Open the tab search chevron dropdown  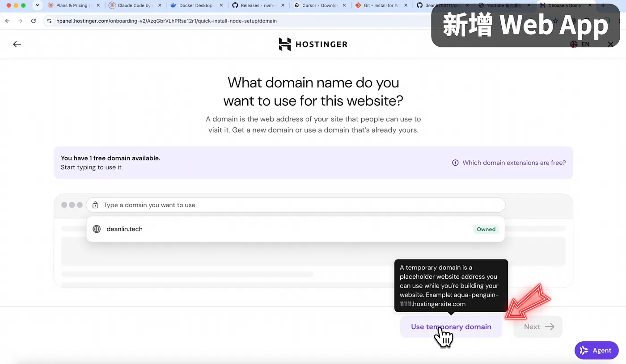coord(38,5)
